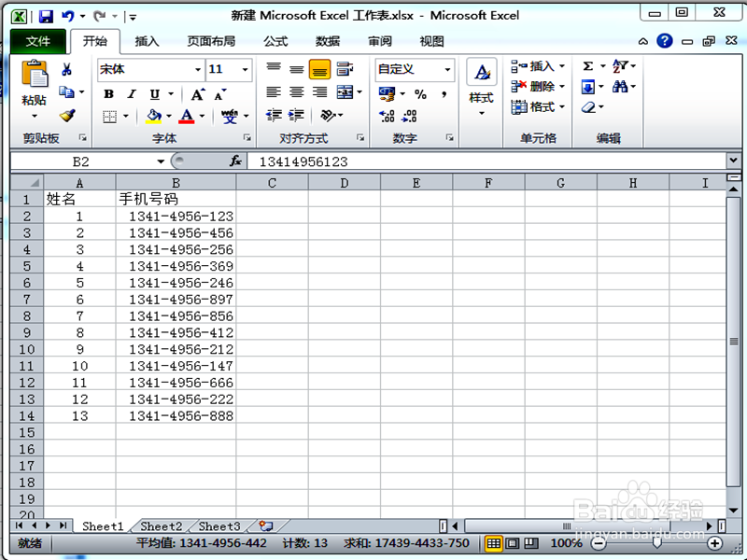Switch to the 页面布局 Page Layout tab

pos(211,41)
